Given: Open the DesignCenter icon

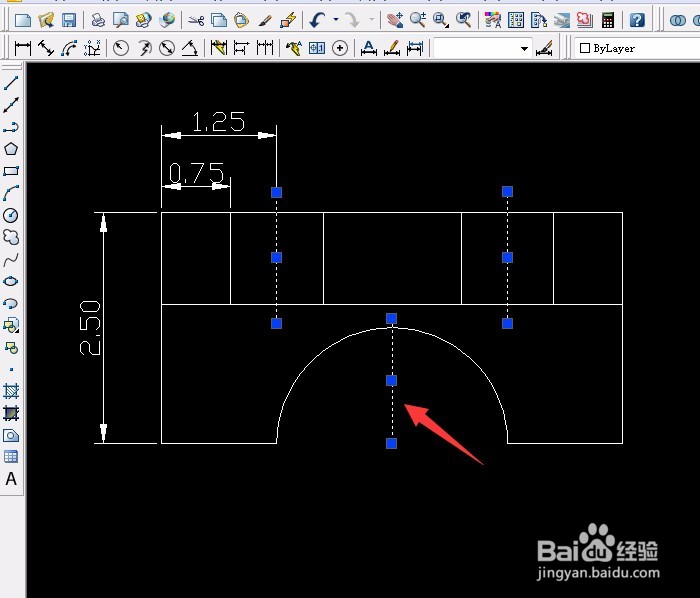Looking at the screenshot, I should 516,20.
